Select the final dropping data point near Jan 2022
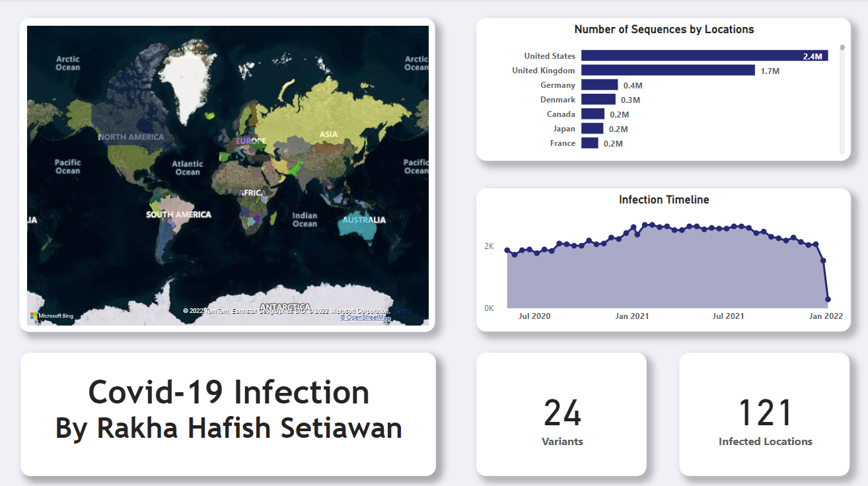This screenshot has width=868, height=486. coord(828,300)
